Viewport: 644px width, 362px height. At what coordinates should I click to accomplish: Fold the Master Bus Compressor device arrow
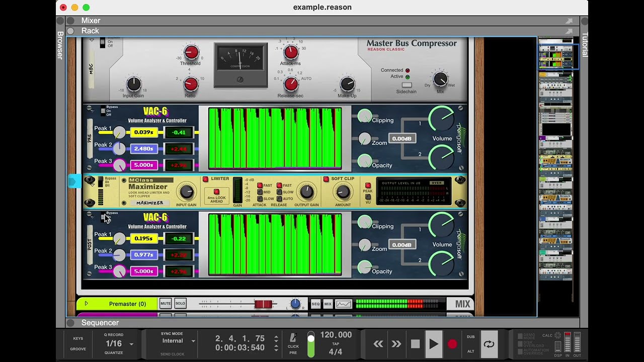click(92, 40)
